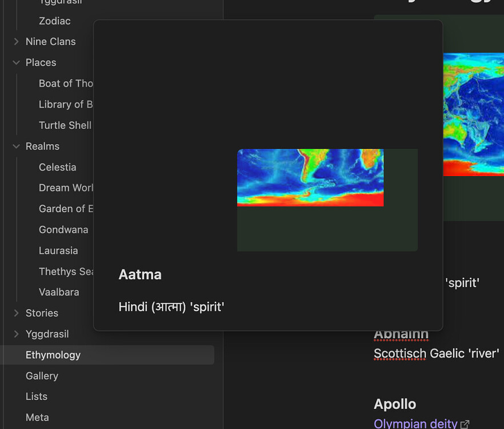Click the external link icon after Olympian deity

click(x=465, y=424)
